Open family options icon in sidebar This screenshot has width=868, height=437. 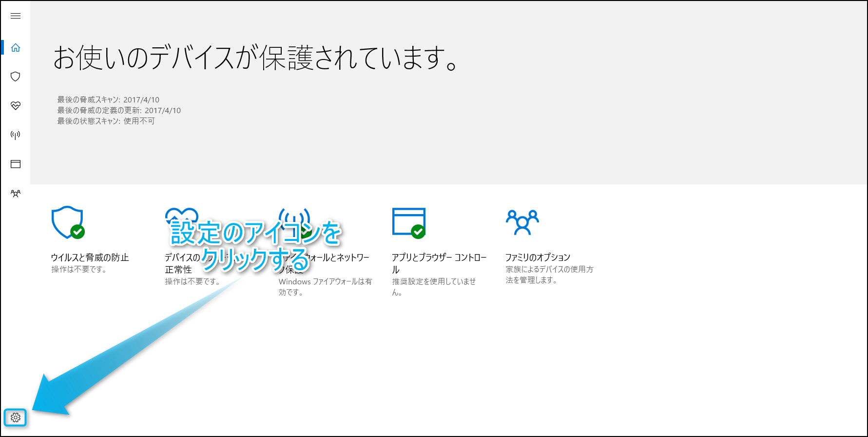pos(16,194)
